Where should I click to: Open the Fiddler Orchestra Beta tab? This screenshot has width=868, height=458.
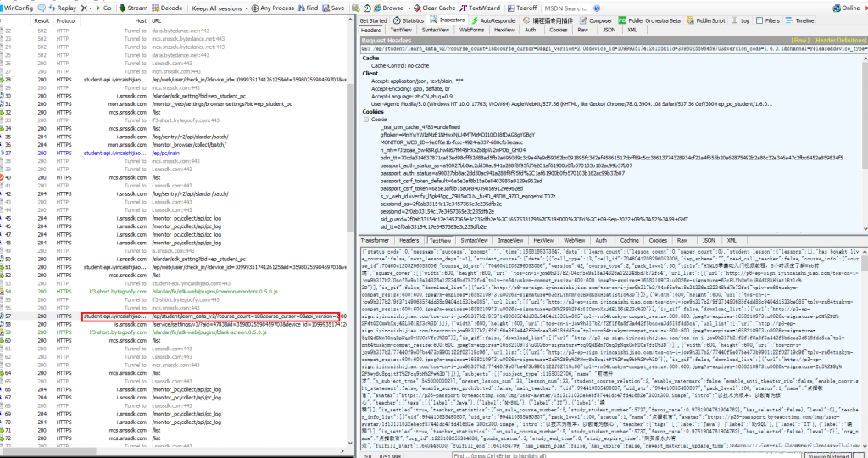[x=649, y=20]
